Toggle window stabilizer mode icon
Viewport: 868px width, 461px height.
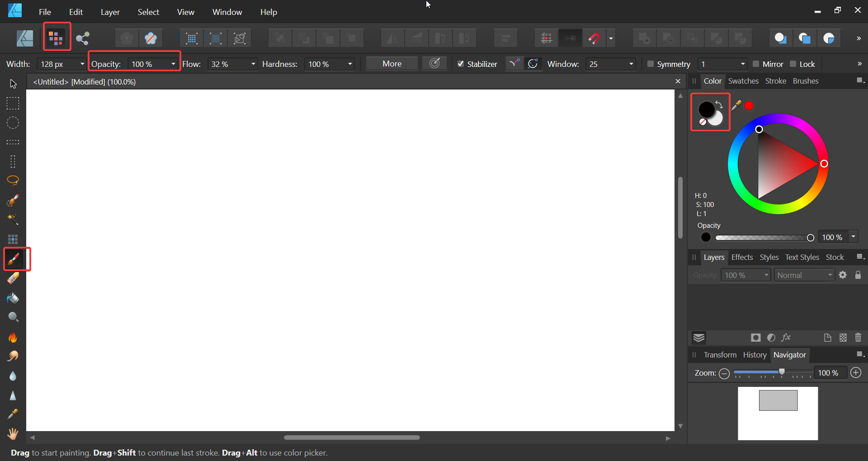pos(533,64)
